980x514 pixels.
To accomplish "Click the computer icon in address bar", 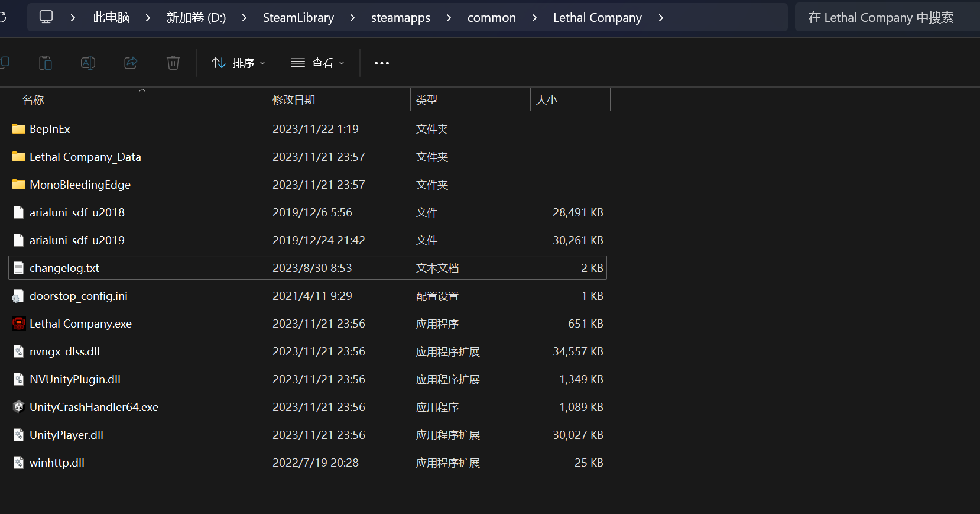I will [x=46, y=17].
